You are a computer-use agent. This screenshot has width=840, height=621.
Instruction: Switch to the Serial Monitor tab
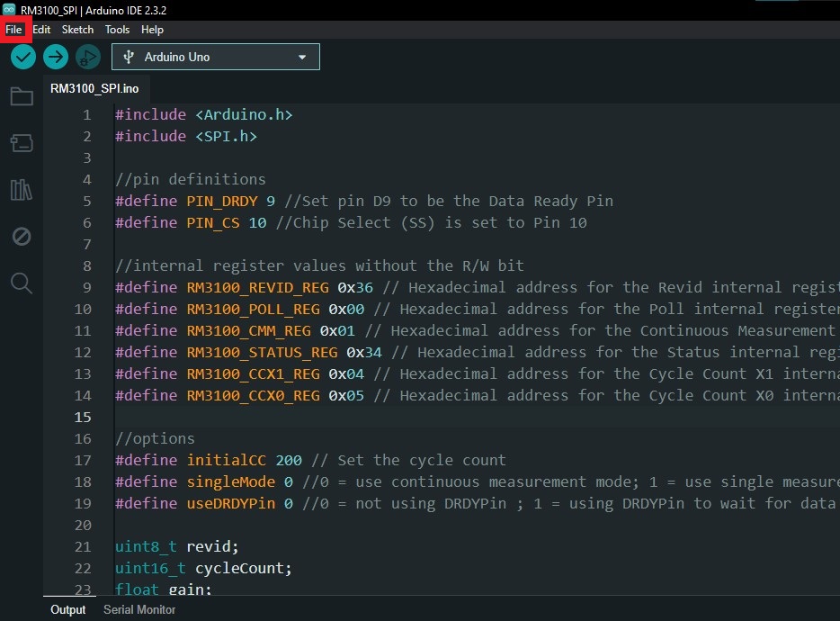(x=139, y=609)
